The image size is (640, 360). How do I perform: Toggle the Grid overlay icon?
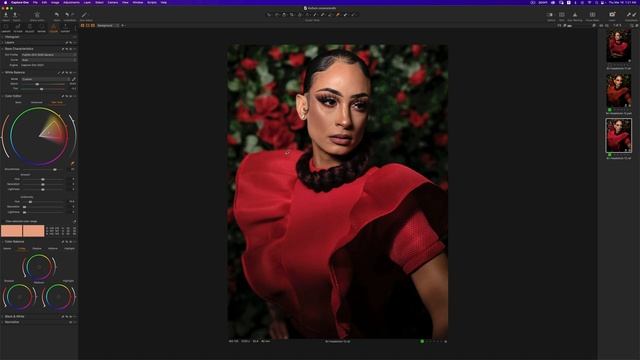pyautogui.click(x=562, y=15)
